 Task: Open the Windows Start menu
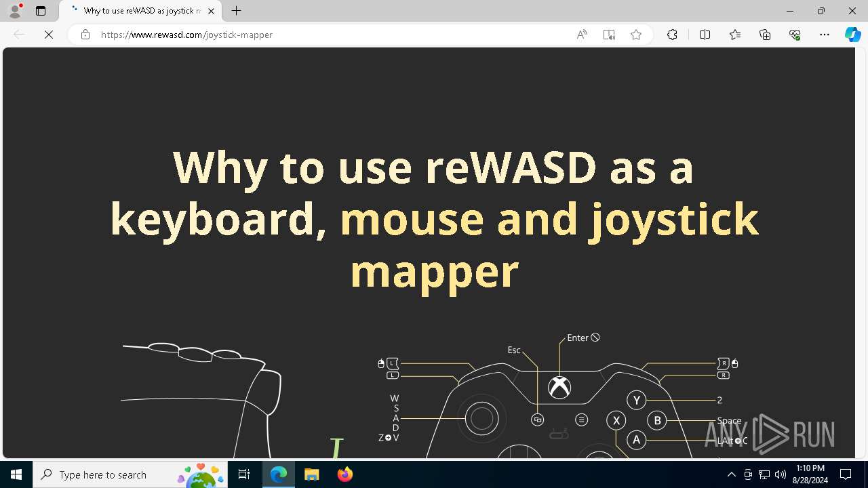[x=16, y=474]
